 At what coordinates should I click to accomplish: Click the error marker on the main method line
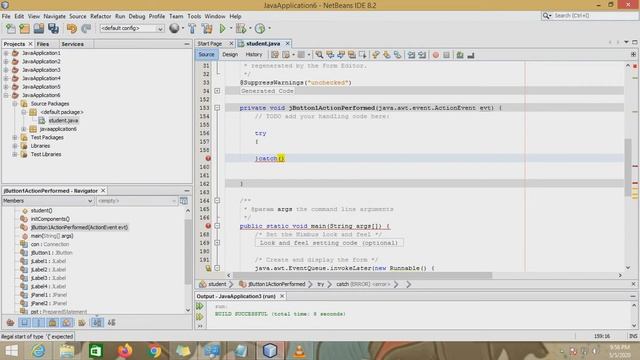(208, 226)
